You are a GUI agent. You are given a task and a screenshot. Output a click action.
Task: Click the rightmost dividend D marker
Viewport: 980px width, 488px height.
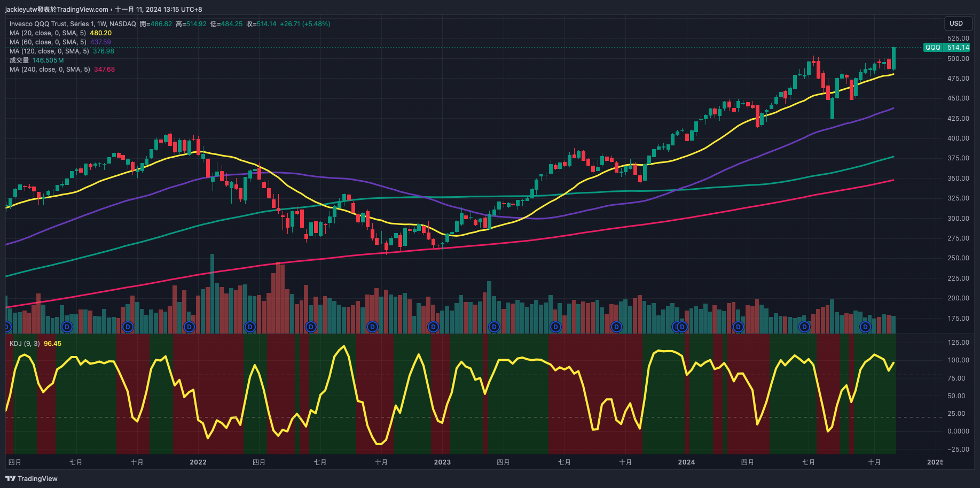click(x=865, y=327)
